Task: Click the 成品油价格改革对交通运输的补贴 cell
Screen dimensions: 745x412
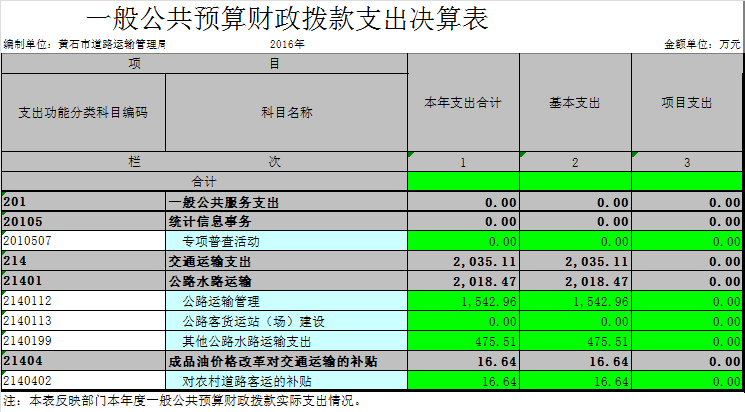Action: [286, 360]
